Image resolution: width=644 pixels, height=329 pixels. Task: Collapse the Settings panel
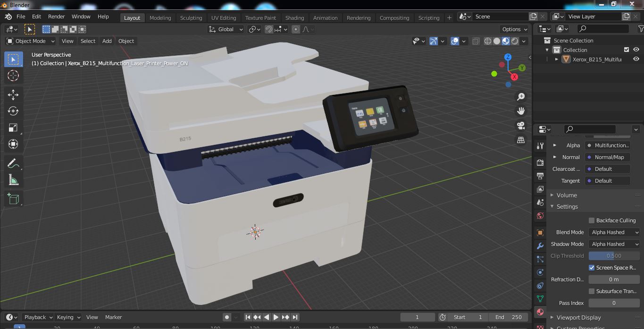(x=567, y=206)
